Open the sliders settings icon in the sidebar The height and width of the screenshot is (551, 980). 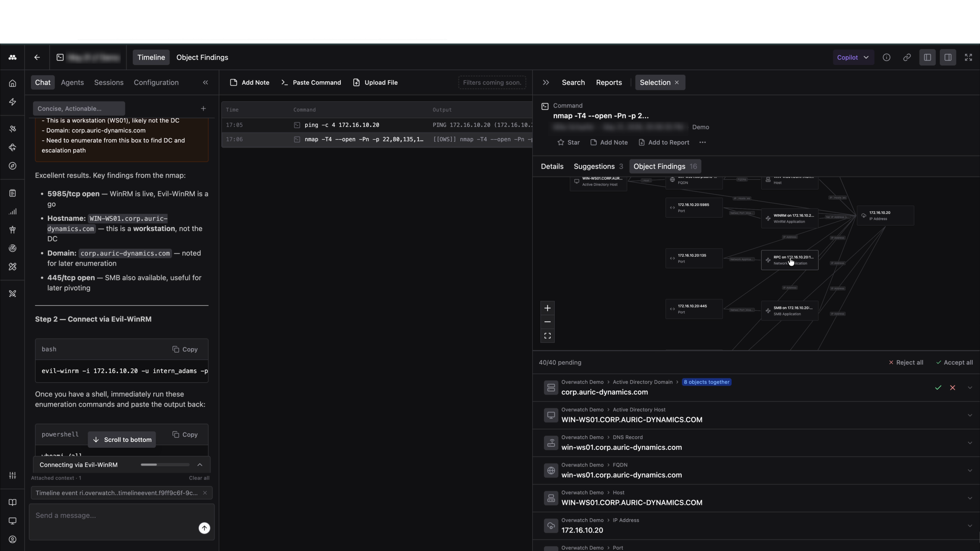[13, 476]
